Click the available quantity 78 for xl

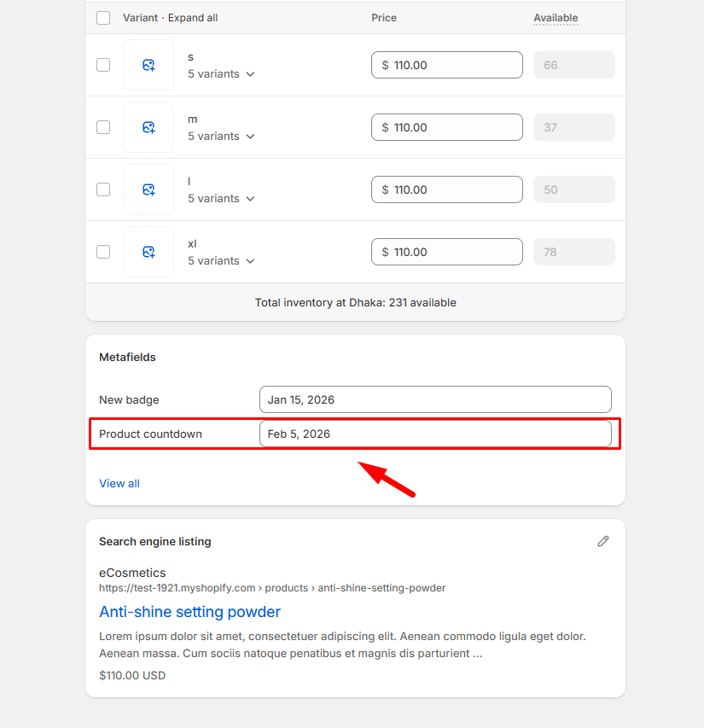[x=574, y=252]
